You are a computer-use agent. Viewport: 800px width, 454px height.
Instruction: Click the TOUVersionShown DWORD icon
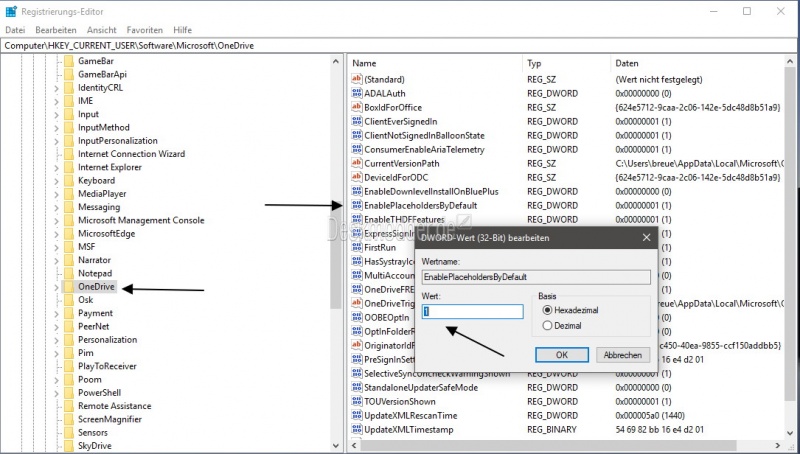click(x=356, y=401)
